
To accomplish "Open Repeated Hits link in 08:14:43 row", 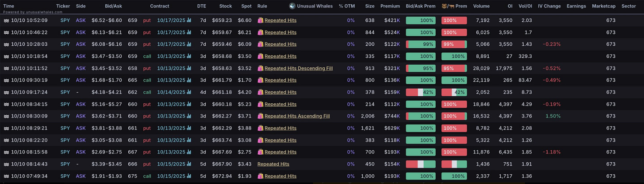I will coord(273,164).
